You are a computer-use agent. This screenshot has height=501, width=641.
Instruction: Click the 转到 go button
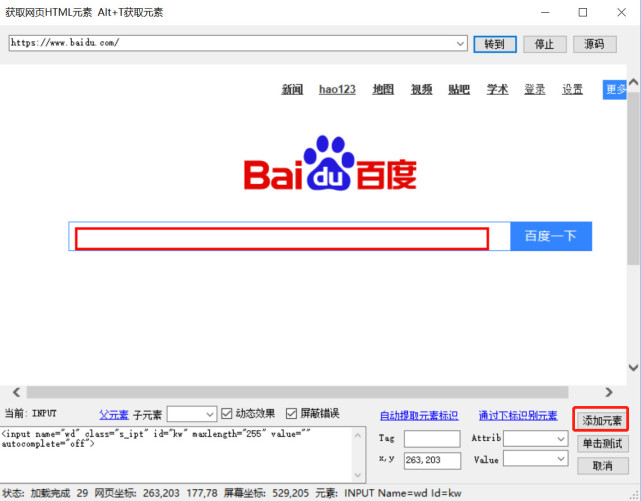tap(495, 44)
